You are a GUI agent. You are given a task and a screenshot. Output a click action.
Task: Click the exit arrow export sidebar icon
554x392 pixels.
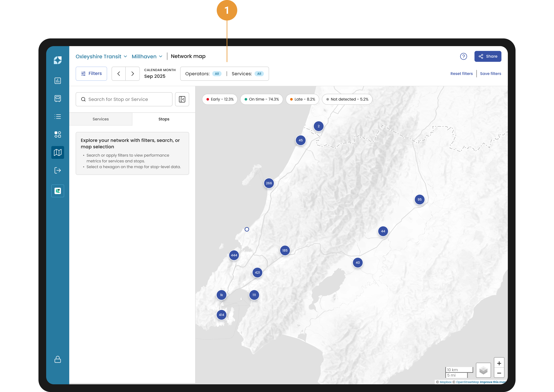[x=57, y=170]
